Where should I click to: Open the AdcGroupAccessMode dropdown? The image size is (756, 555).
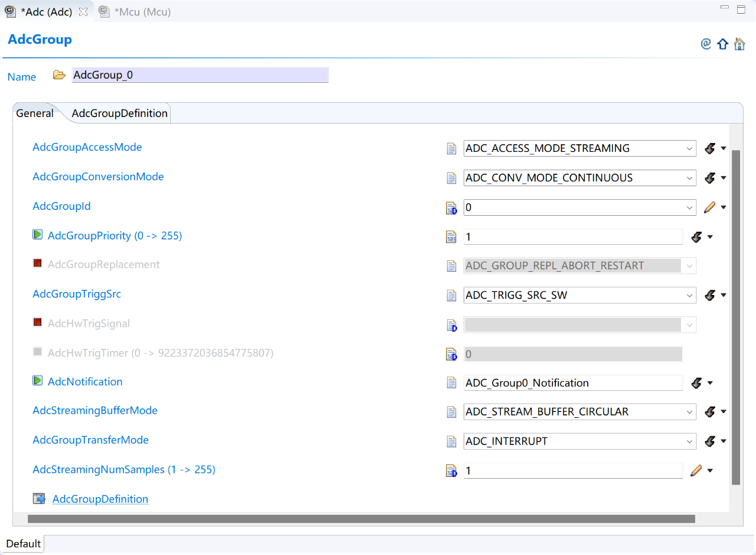click(x=689, y=148)
